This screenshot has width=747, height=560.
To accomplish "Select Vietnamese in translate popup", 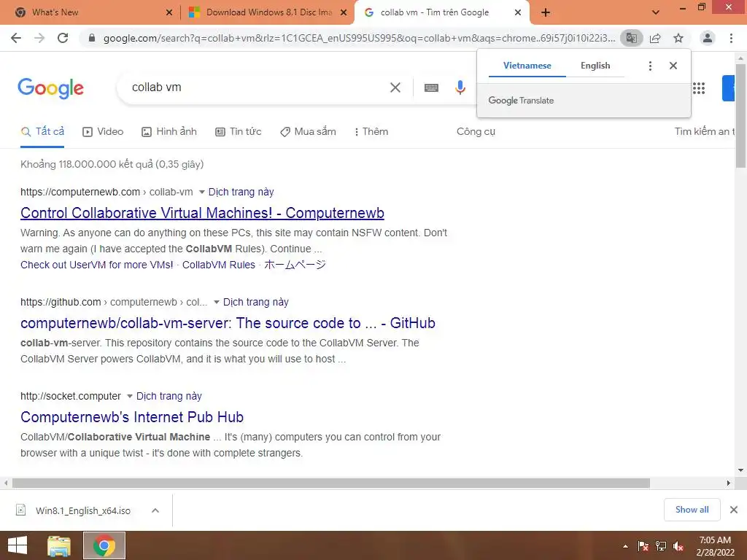I will point(527,66).
